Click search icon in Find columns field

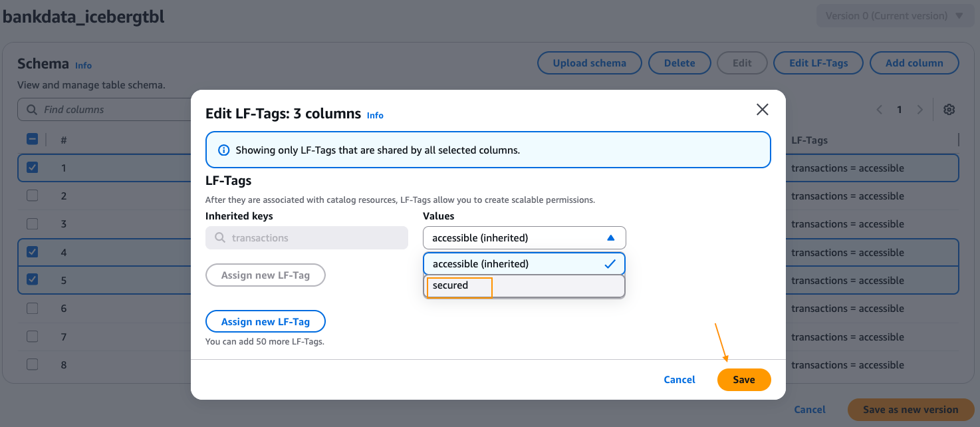pyautogui.click(x=32, y=110)
